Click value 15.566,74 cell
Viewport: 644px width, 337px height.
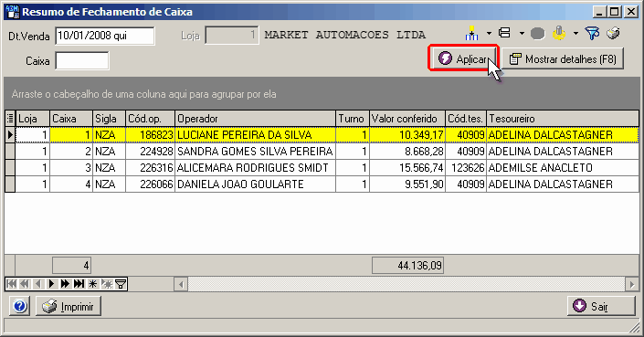(407, 167)
